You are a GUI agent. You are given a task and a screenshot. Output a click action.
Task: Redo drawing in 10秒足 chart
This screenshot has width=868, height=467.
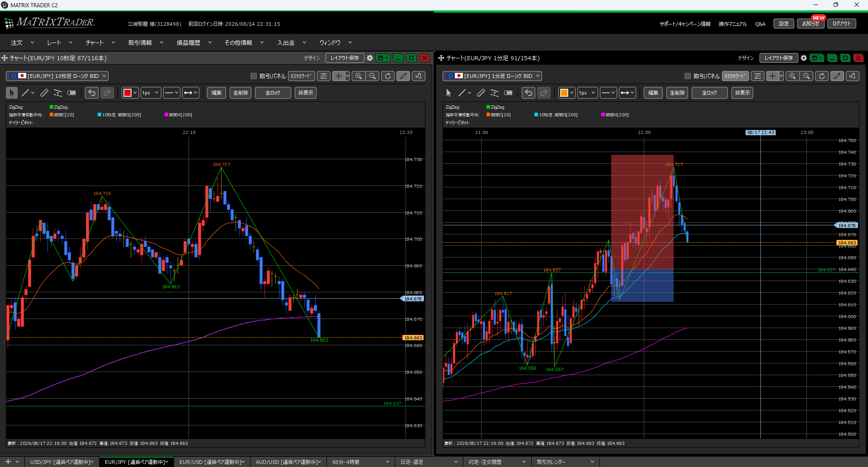pyautogui.click(x=107, y=93)
